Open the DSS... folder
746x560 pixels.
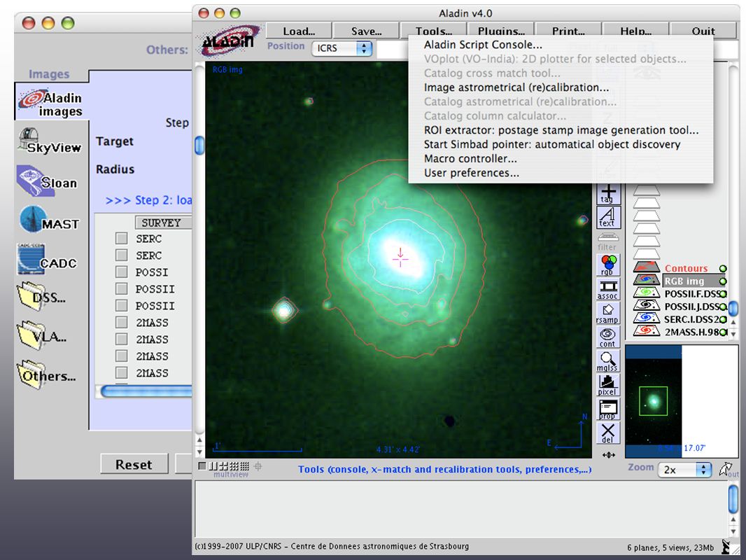41,296
